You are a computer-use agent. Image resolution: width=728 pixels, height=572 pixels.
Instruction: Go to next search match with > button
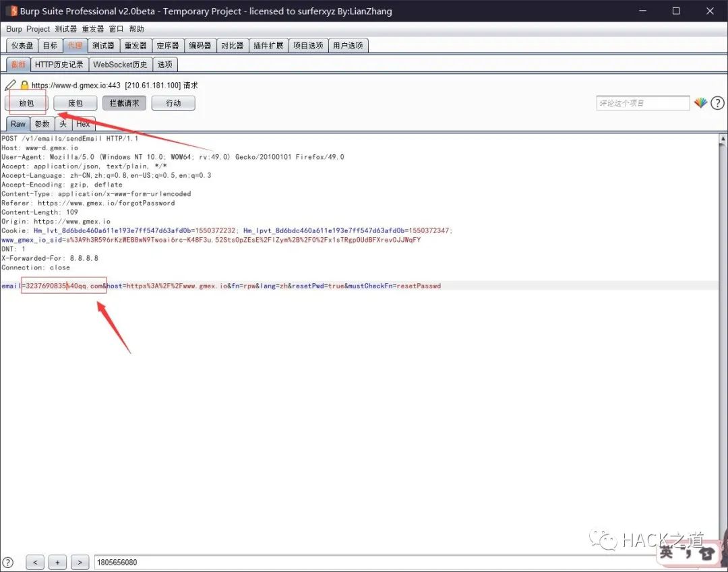tap(80, 563)
